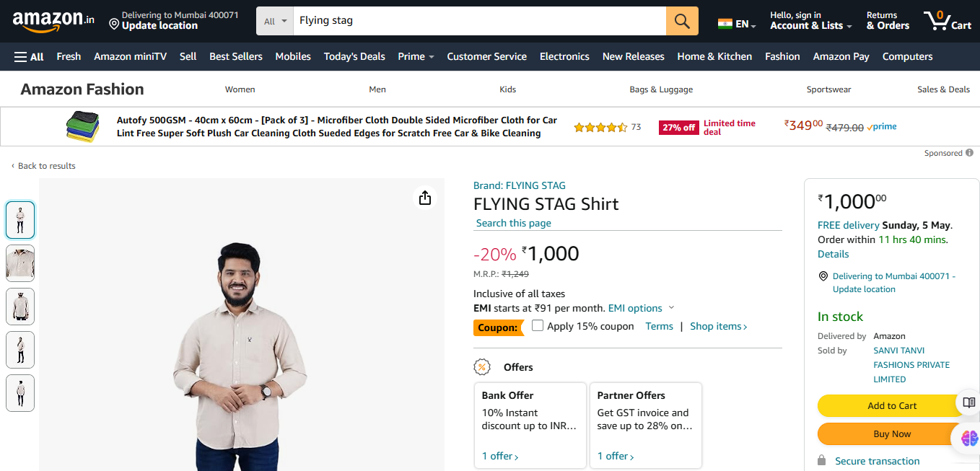
Task: Click the orange search magnifier button
Action: click(x=682, y=21)
